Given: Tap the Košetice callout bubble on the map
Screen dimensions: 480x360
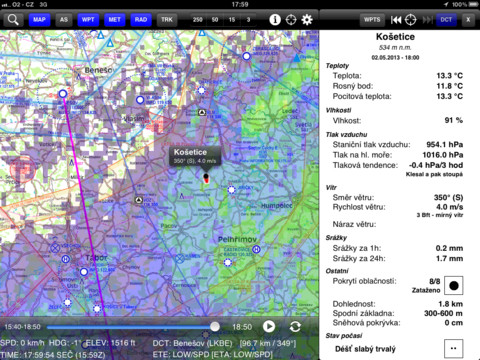Looking at the screenshot, I should pos(195,156).
